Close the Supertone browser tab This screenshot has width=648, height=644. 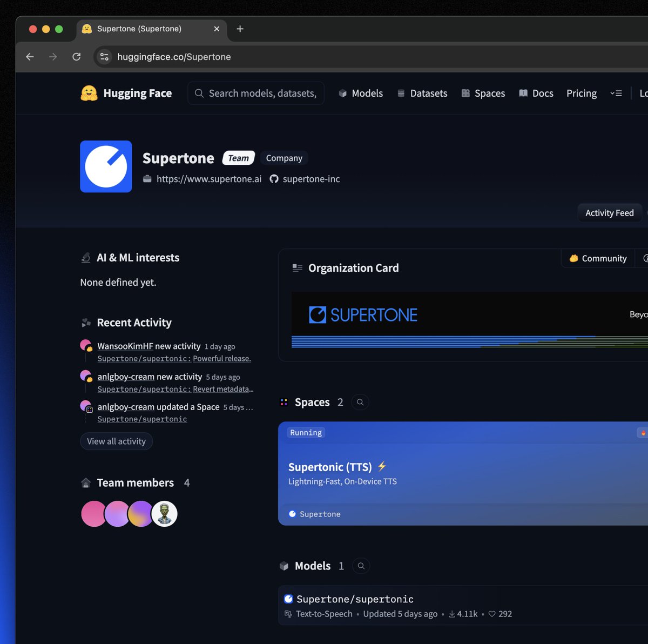click(217, 29)
